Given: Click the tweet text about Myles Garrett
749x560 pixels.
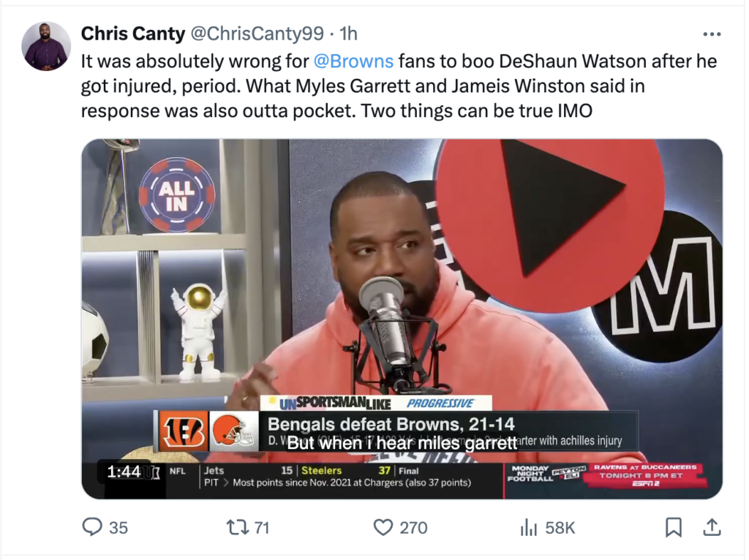Looking at the screenshot, I should point(399,86).
